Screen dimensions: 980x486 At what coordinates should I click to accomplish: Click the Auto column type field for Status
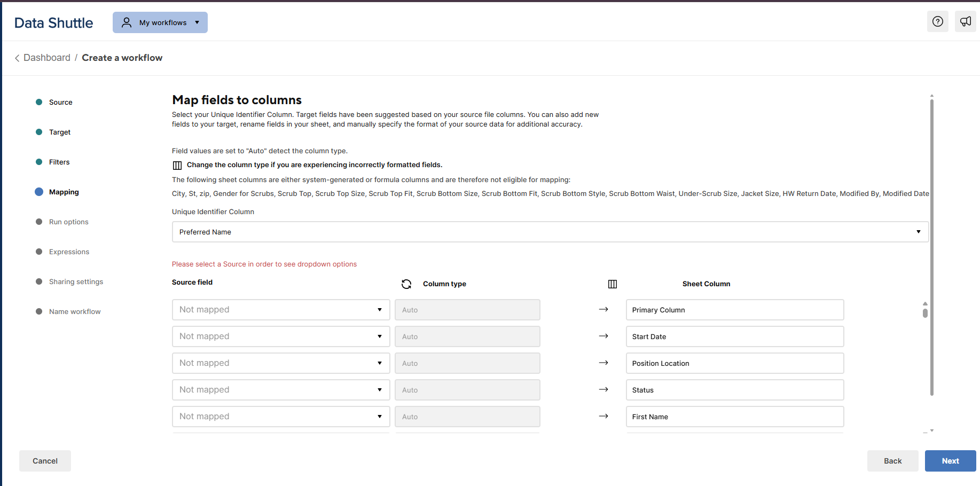467,390
